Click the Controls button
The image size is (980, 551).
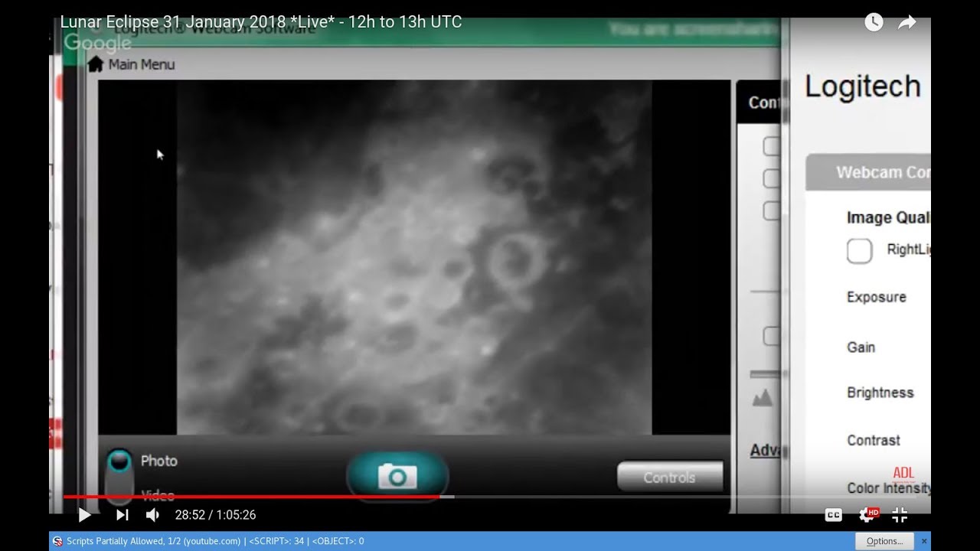pos(670,477)
